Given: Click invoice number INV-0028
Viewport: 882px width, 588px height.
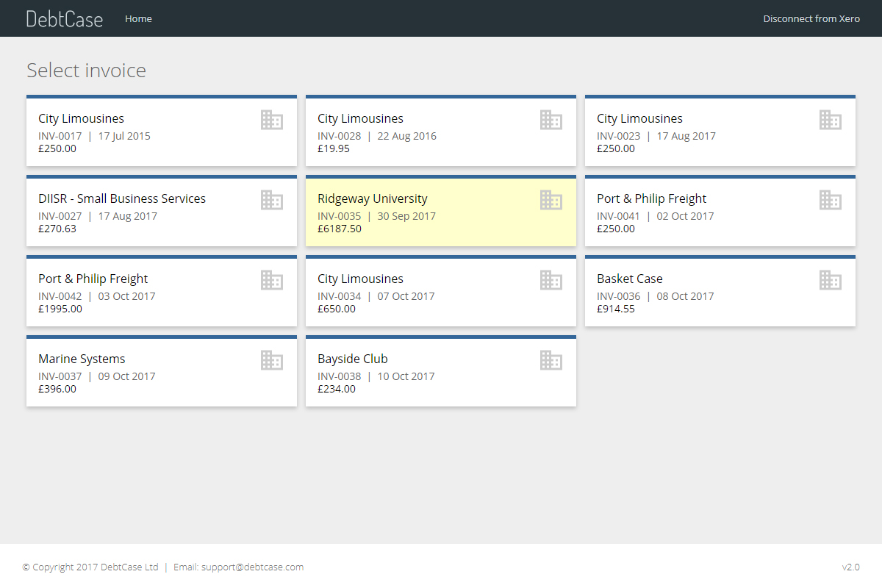Looking at the screenshot, I should [340, 136].
